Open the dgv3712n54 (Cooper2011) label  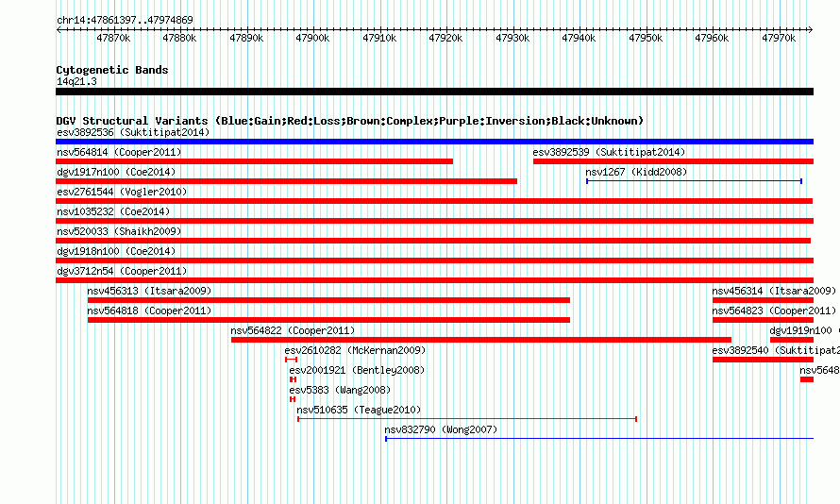122,271
